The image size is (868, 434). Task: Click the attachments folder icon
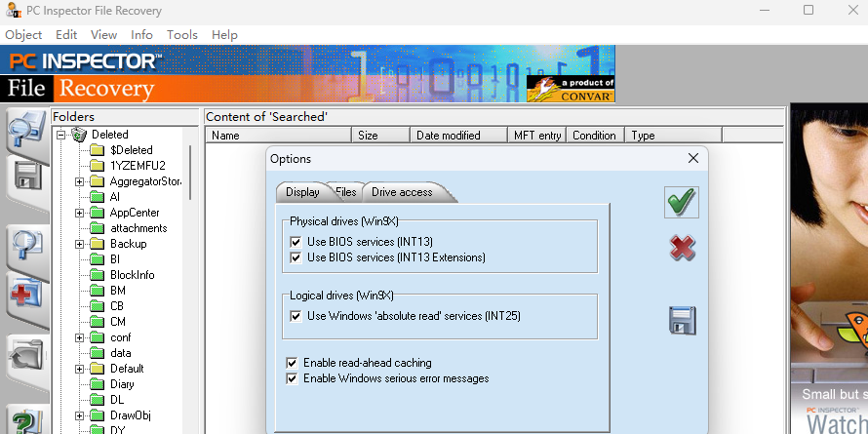click(x=97, y=228)
